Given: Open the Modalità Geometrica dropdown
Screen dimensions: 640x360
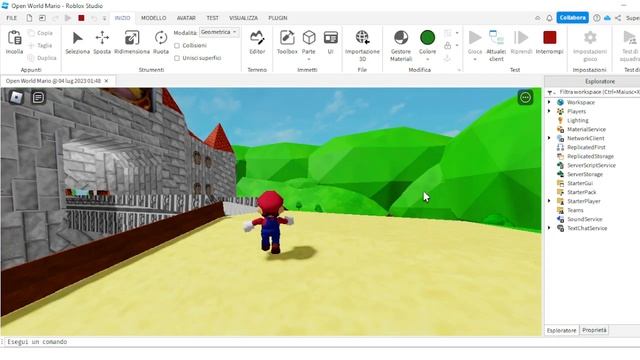Looking at the screenshot, I should click(219, 32).
